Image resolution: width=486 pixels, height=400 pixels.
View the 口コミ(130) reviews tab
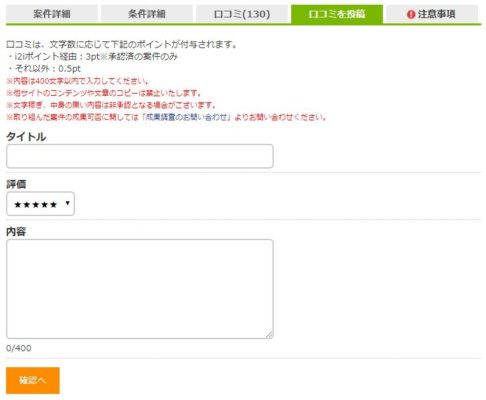[242, 14]
